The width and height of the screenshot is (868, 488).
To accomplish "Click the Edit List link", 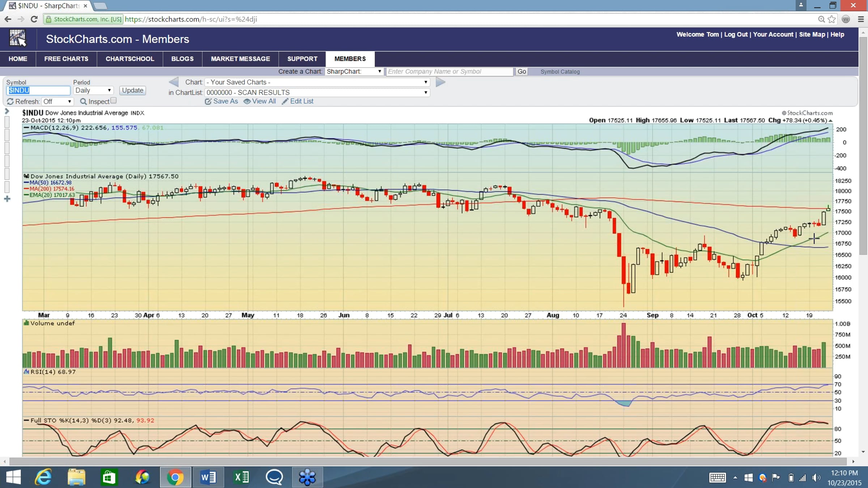I will 298,102.
